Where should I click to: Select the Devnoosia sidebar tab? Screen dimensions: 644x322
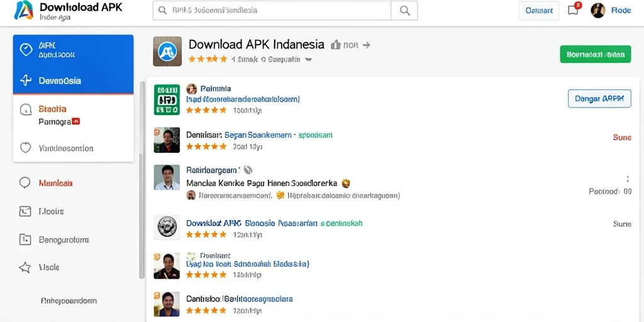point(73,80)
